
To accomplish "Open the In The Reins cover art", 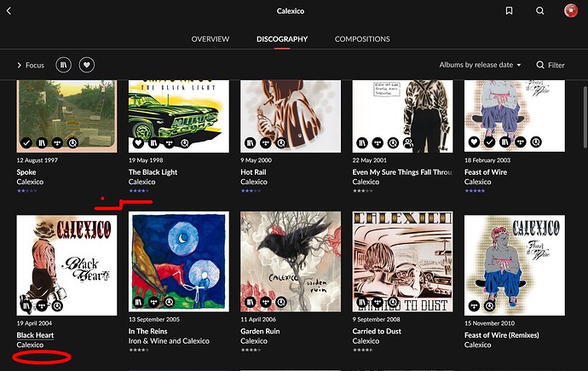I will point(179,262).
